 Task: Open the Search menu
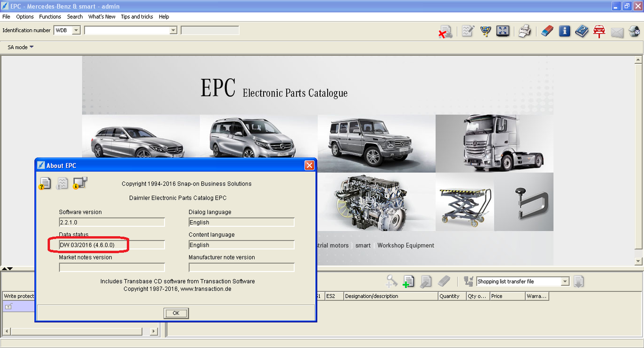point(74,17)
